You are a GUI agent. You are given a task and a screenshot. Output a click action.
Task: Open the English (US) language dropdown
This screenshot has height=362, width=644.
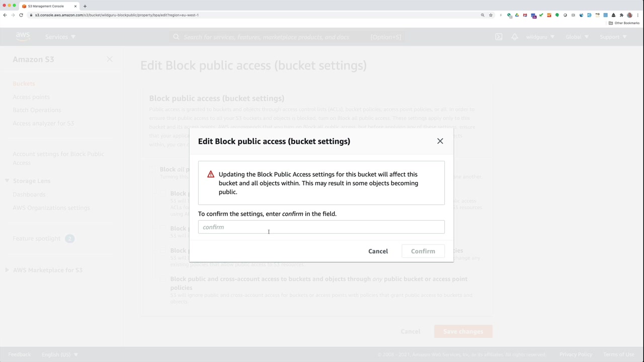click(59, 354)
